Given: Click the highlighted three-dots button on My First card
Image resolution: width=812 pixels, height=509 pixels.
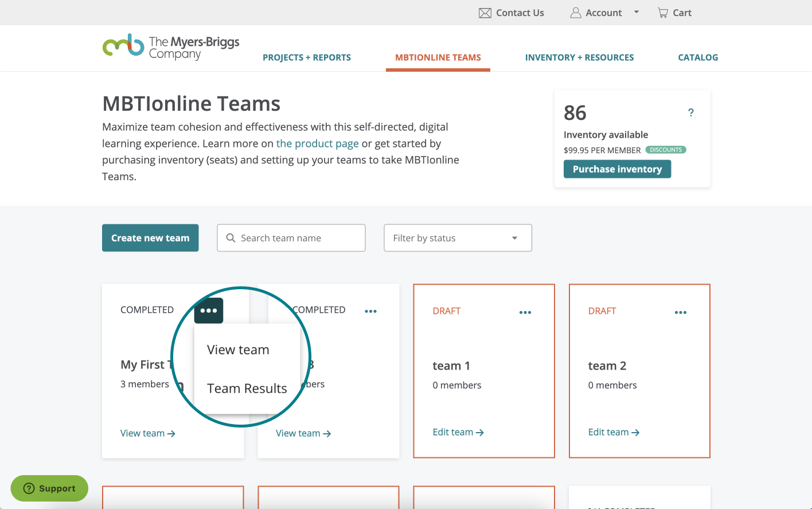Looking at the screenshot, I should [x=209, y=310].
